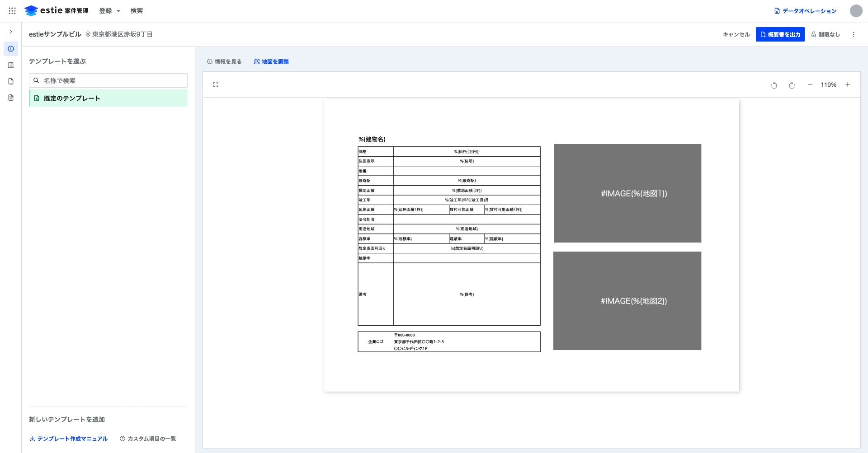The height and width of the screenshot is (453, 868).
Task: Rotate preview clockwise
Action: pos(792,85)
